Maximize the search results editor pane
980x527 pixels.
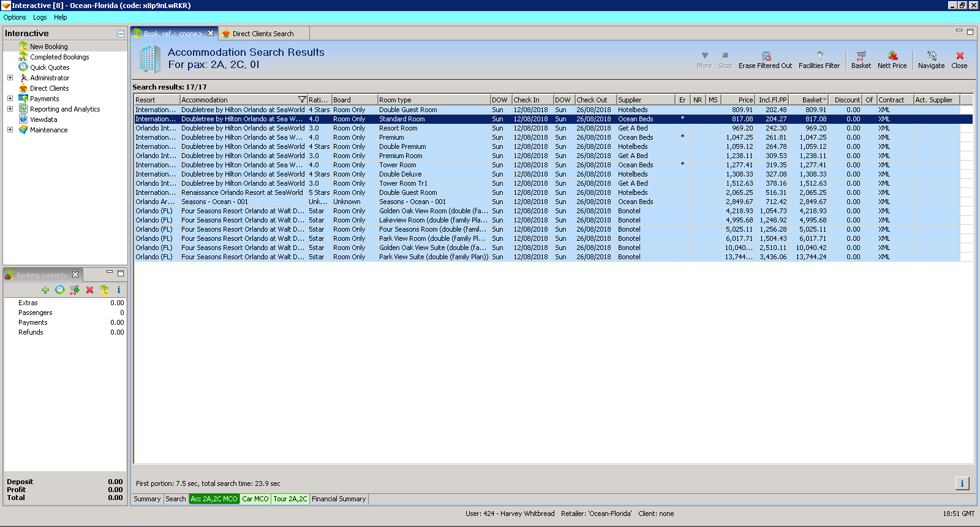[970, 32]
